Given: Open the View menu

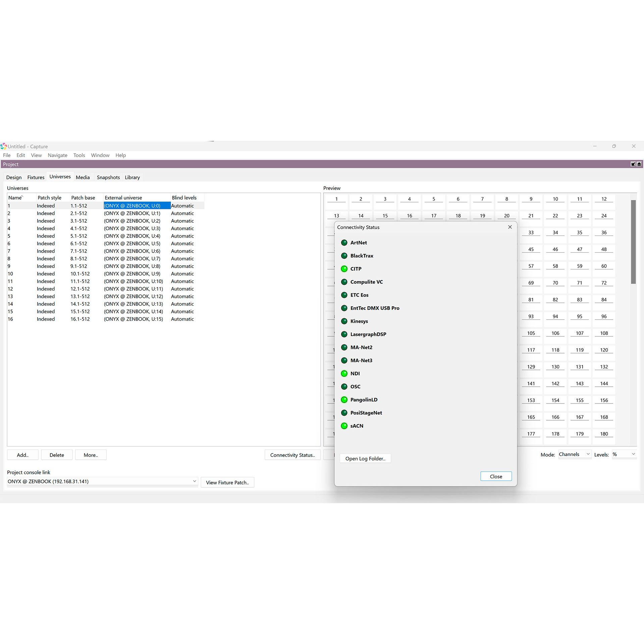Looking at the screenshot, I should 36,155.
